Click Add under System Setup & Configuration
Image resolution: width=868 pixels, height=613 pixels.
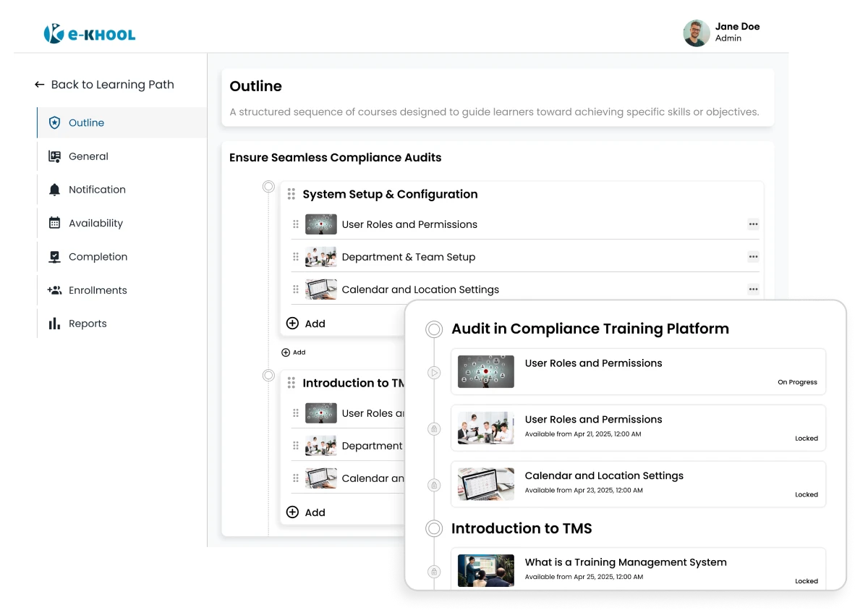[306, 324]
